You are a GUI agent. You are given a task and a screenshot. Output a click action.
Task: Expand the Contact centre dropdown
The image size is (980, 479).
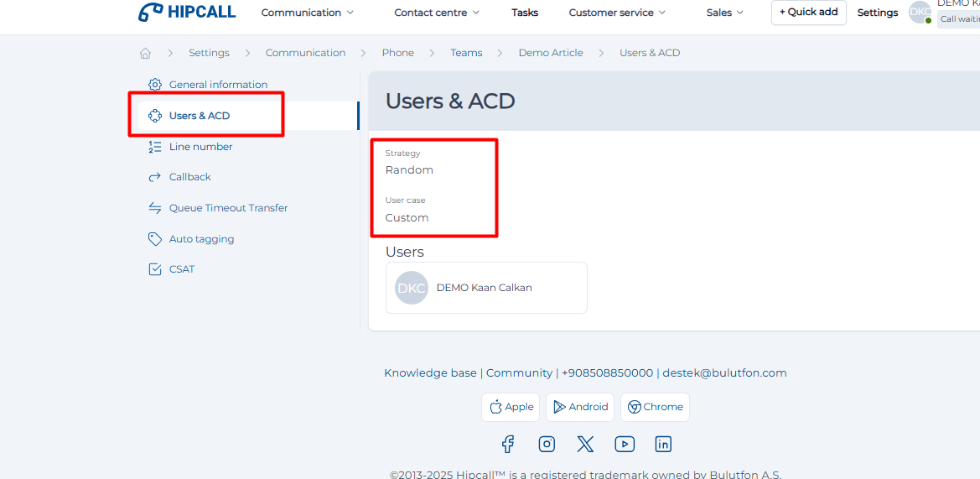tap(436, 13)
